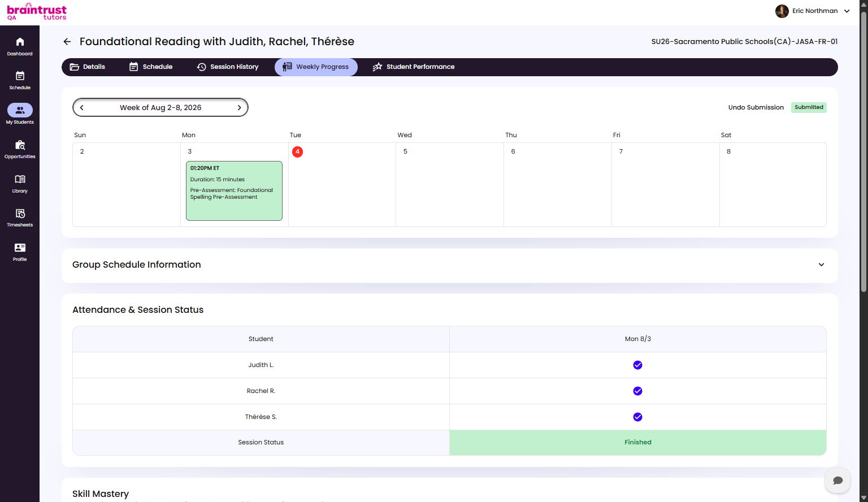
Task: Click the Student column header
Action: pos(261,339)
